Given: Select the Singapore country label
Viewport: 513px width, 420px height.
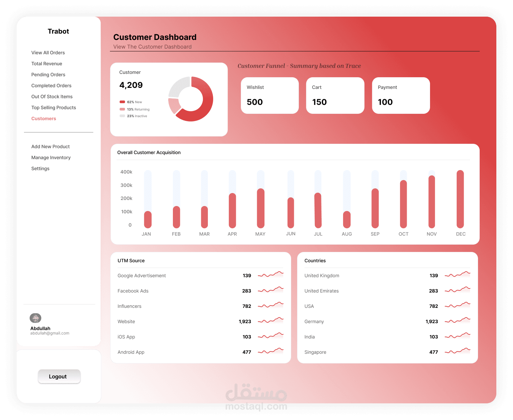Looking at the screenshot, I should (315, 352).
